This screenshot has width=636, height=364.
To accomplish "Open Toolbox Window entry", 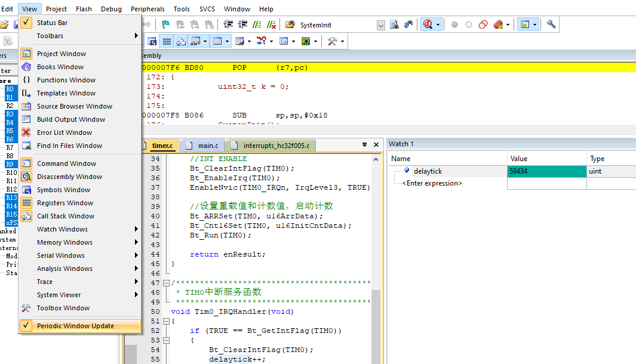I will click(x=80, y=308).
